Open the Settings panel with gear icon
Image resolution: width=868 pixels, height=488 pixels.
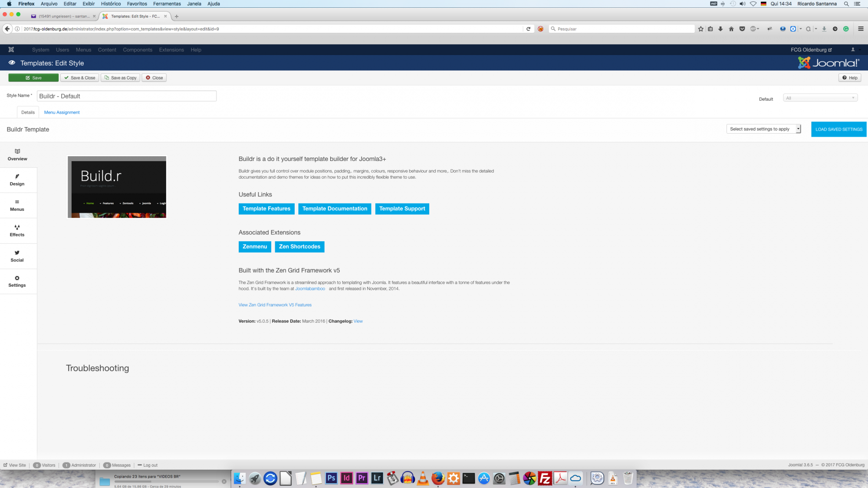pyautogui.click(x=17, y=282)
